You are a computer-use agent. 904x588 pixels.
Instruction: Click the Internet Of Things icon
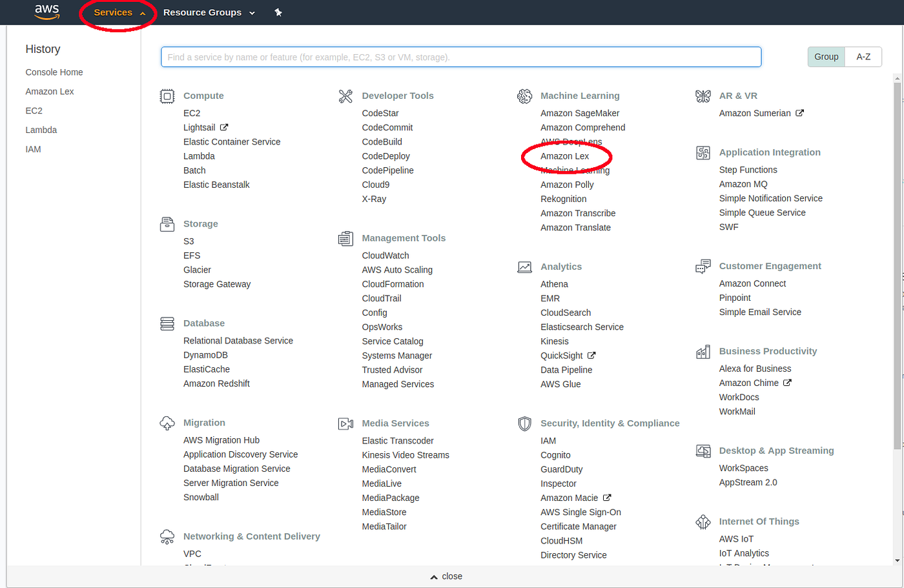point(703,522)
